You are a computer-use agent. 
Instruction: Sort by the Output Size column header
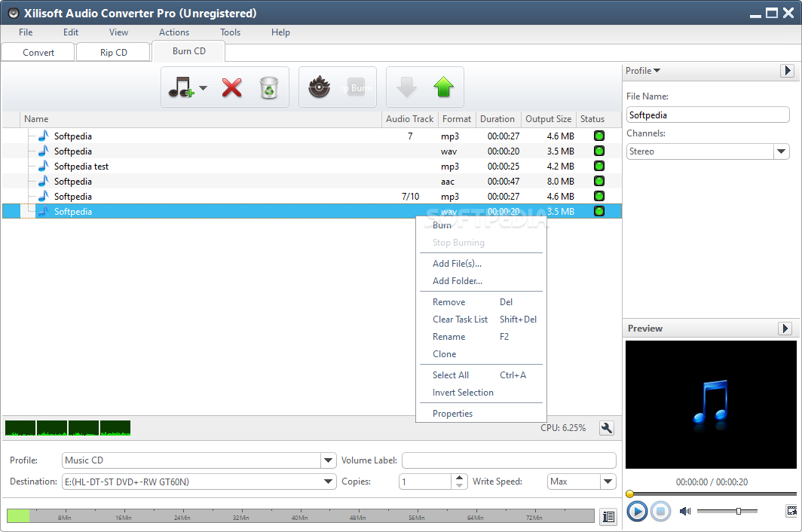point(548,118)
